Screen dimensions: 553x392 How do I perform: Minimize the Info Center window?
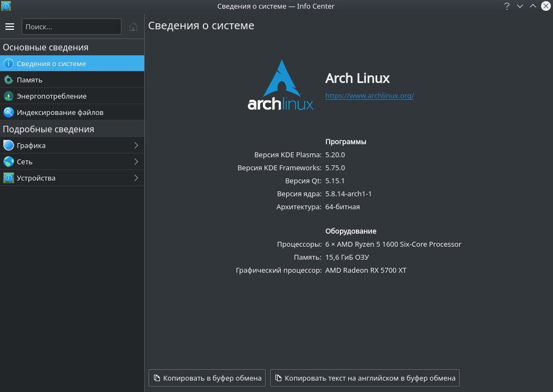coord(520,6)
